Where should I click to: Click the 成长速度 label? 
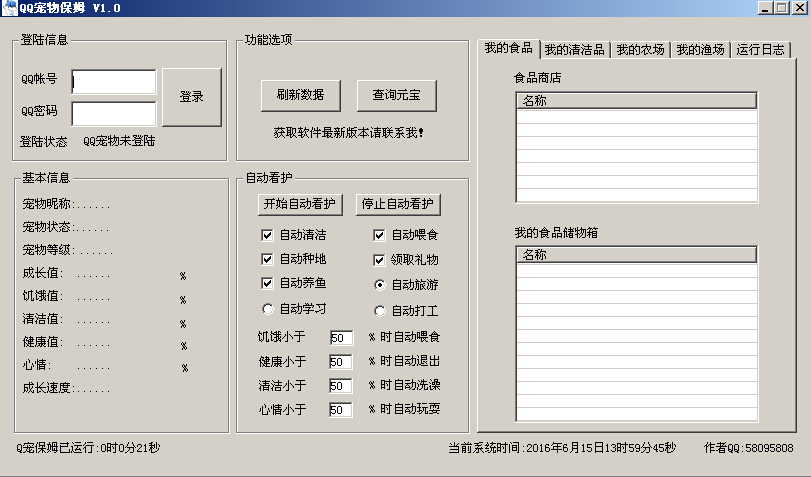coord(47,388)
